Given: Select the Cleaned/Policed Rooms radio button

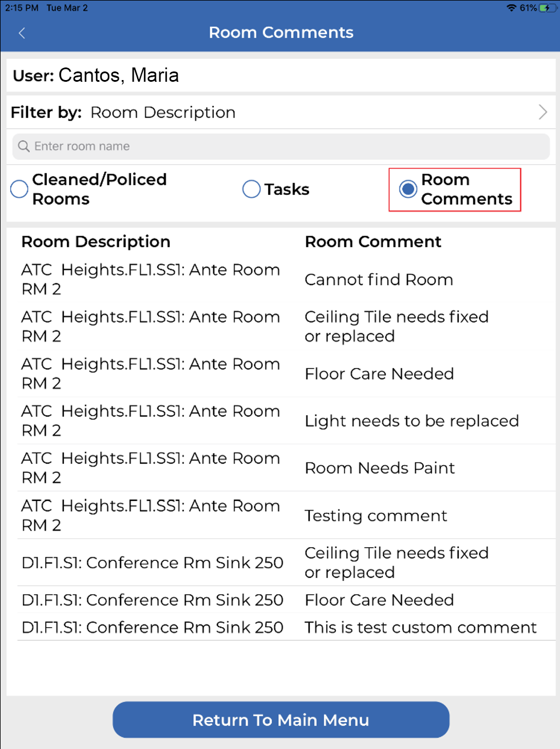Looking at the screenshot, I should click(x=19, y=189).
